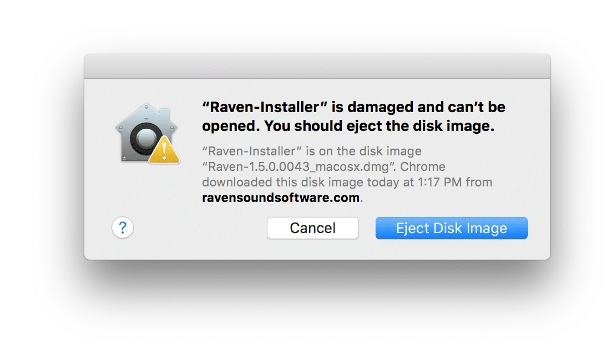Click "Raven-Installer" in the gray description
This screenshot has height=364, width=607.
coord(252,151)
